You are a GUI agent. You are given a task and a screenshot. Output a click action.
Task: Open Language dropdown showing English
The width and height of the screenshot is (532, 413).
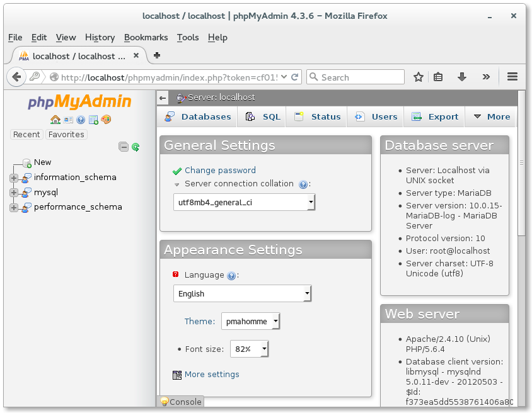pyautogui.click(x=242, y=293)
